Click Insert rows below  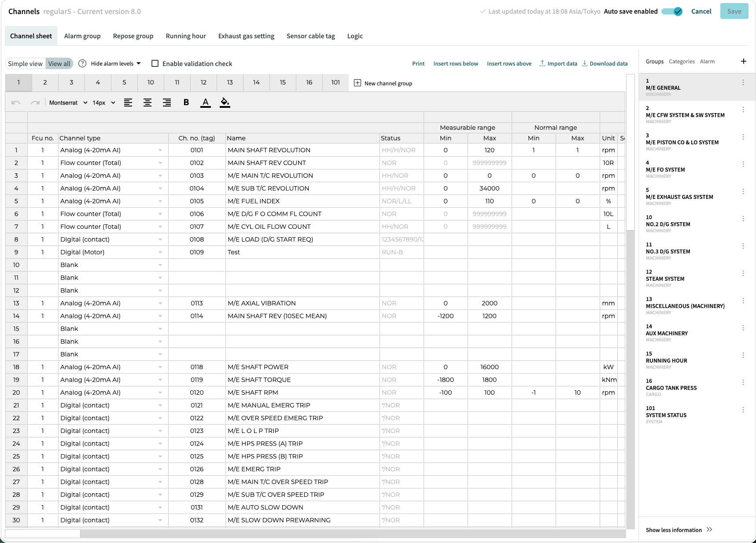coord(456,63)
